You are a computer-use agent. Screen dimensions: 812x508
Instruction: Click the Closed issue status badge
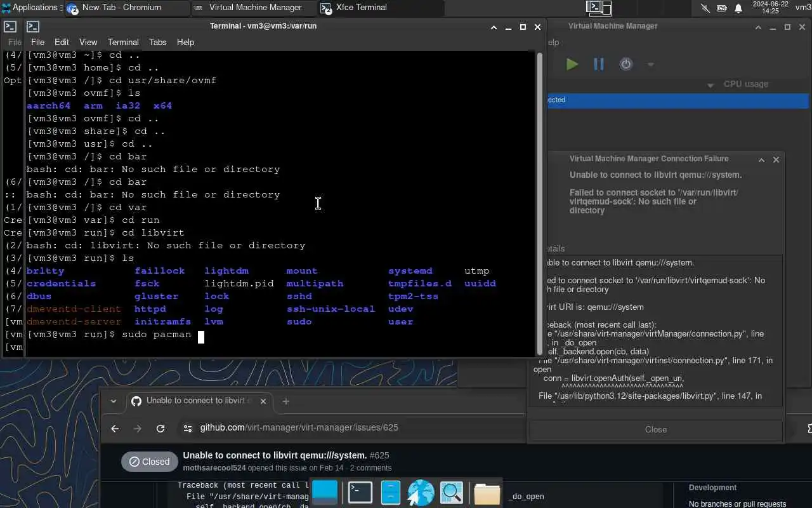point(150,462)
